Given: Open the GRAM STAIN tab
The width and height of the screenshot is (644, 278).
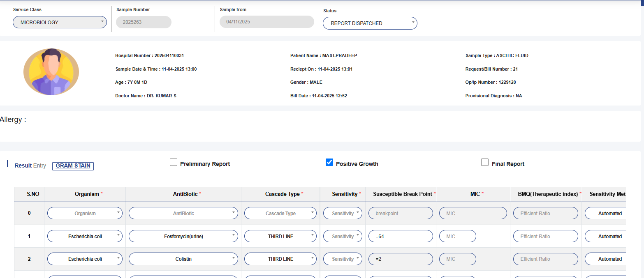Looking at the screenshot, I should click(73, 166).
